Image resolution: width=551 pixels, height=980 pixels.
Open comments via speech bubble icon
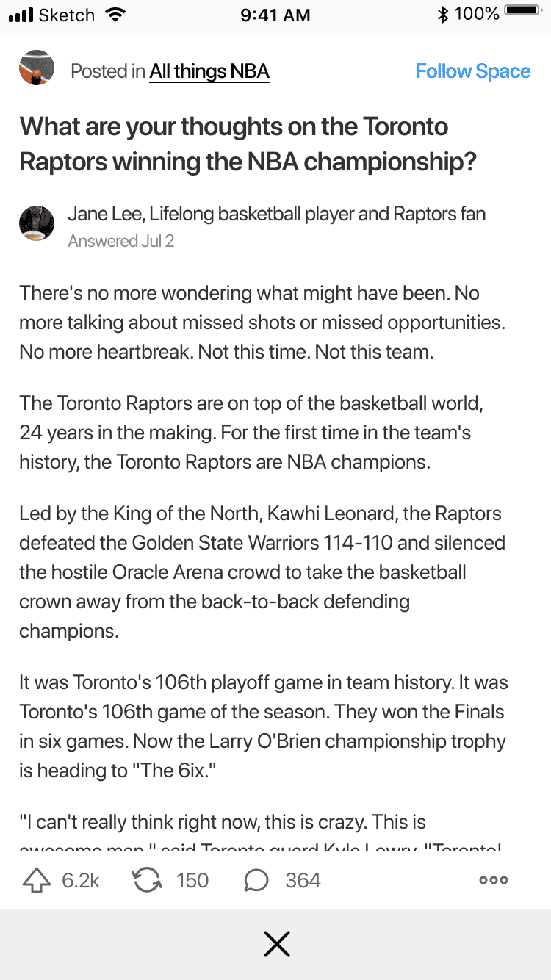click(256, 880)
